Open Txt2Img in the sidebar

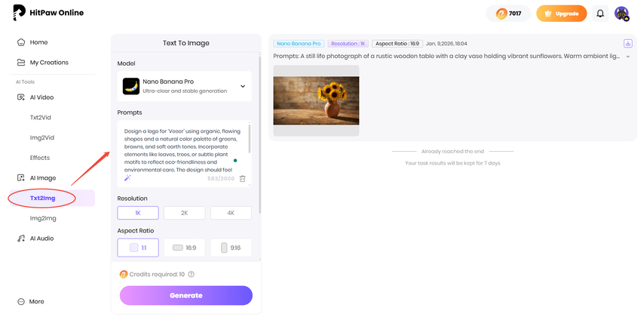43,198
